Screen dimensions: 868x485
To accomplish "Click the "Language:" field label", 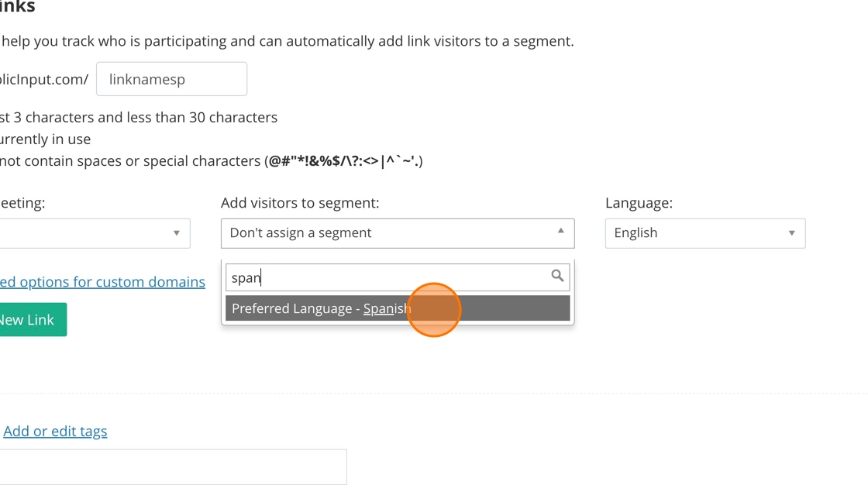I will click(639, 203).
